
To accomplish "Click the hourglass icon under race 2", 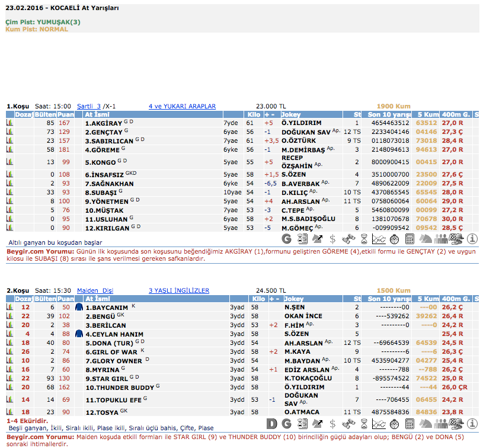I will coord(363,424).
